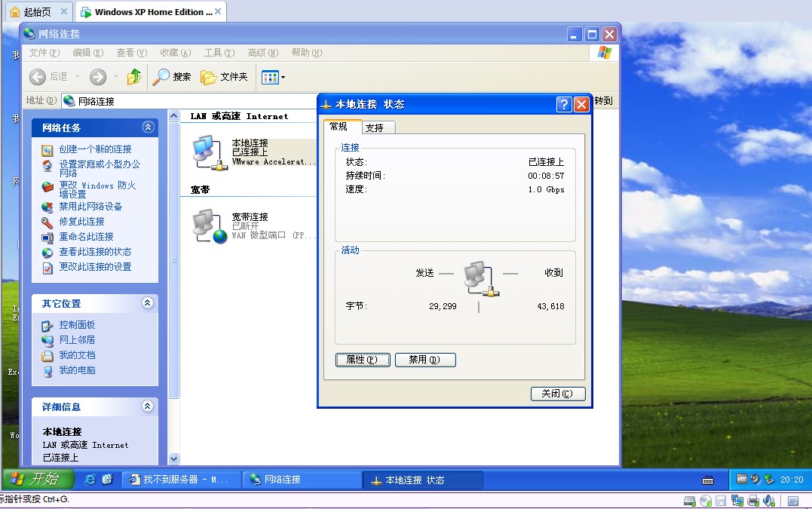Click the 更改此连接的设置 link
The height and width of the screenshot is (509, 812).
[x=95, y=267]
